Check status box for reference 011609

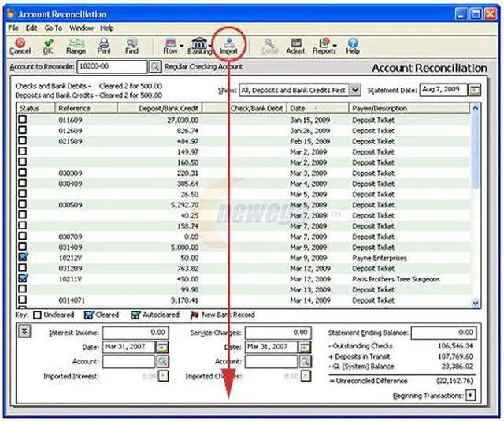[23, 119]
